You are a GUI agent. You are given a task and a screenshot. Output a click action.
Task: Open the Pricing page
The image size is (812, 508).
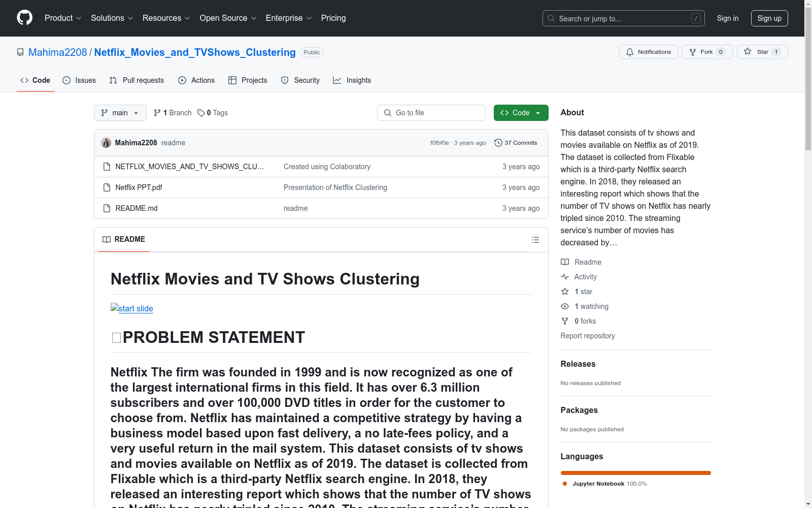(333, 18)
